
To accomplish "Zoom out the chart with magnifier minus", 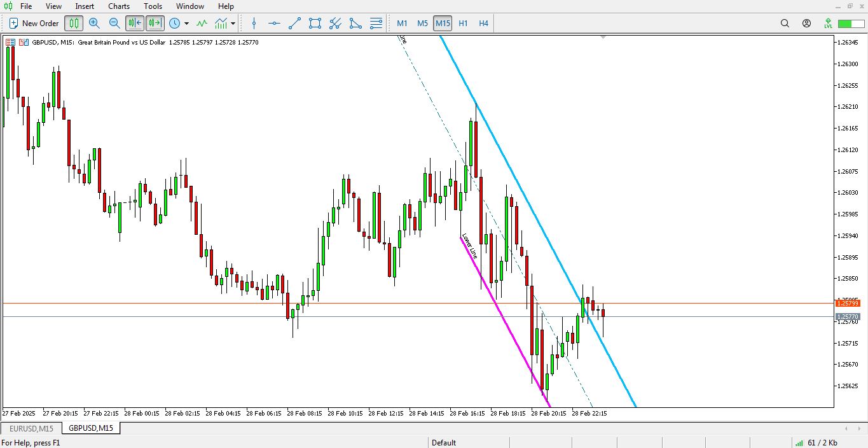I will click(114, 24).
